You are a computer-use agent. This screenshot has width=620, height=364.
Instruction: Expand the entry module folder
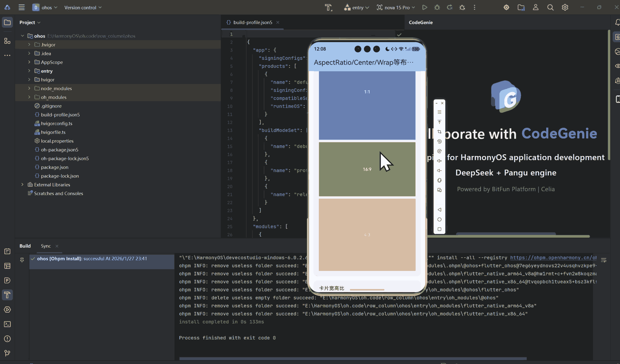pyautogui.click(x=29, y=71)
